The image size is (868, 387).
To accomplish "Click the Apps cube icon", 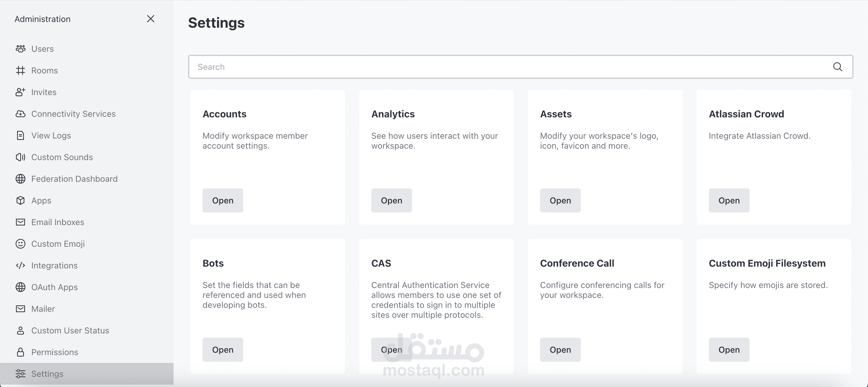I will pyautogui.click(x=20, y=200).
